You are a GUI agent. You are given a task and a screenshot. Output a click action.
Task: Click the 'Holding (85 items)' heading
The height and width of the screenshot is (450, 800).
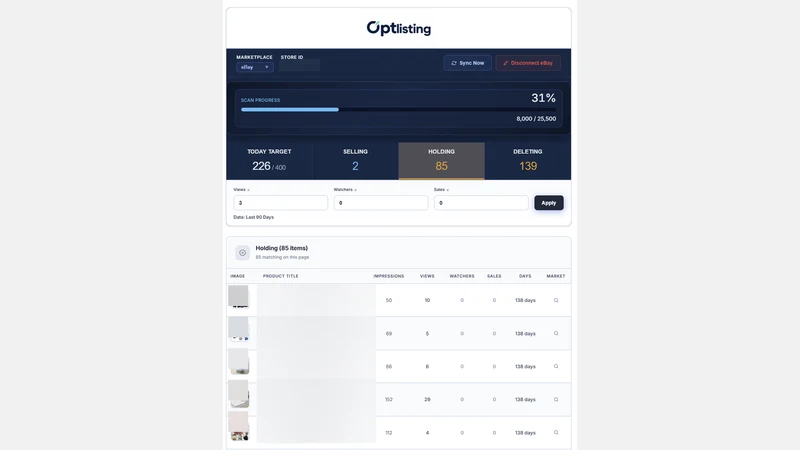coord(282,248)
